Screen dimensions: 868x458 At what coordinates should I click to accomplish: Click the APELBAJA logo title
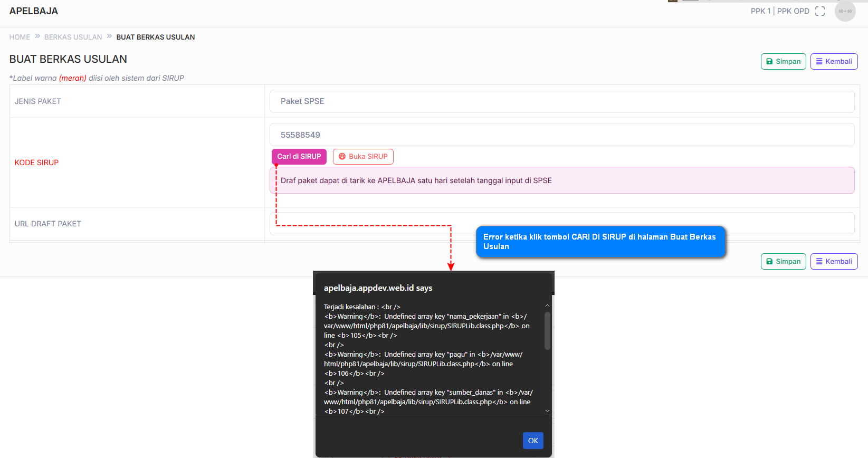click(x=34, y=11)
